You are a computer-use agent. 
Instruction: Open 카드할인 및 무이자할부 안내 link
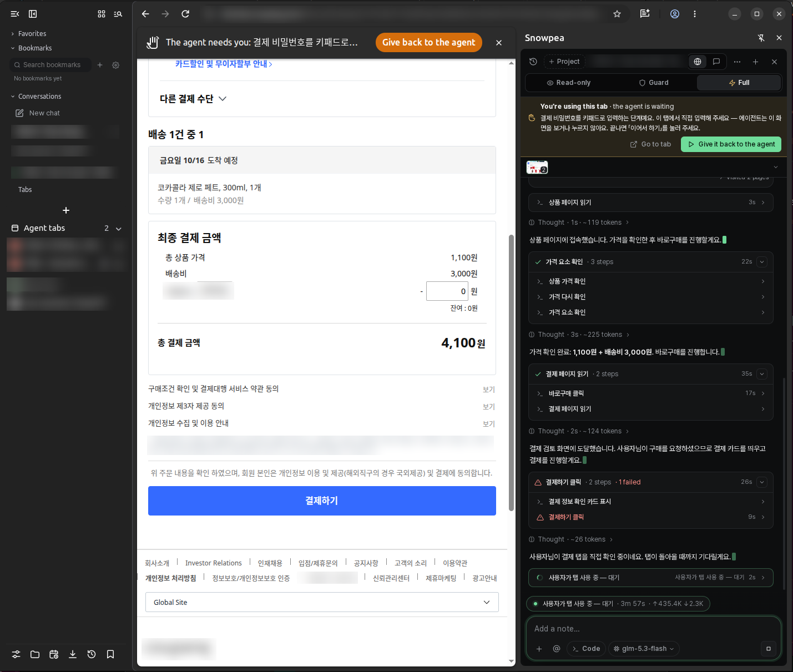224,64
